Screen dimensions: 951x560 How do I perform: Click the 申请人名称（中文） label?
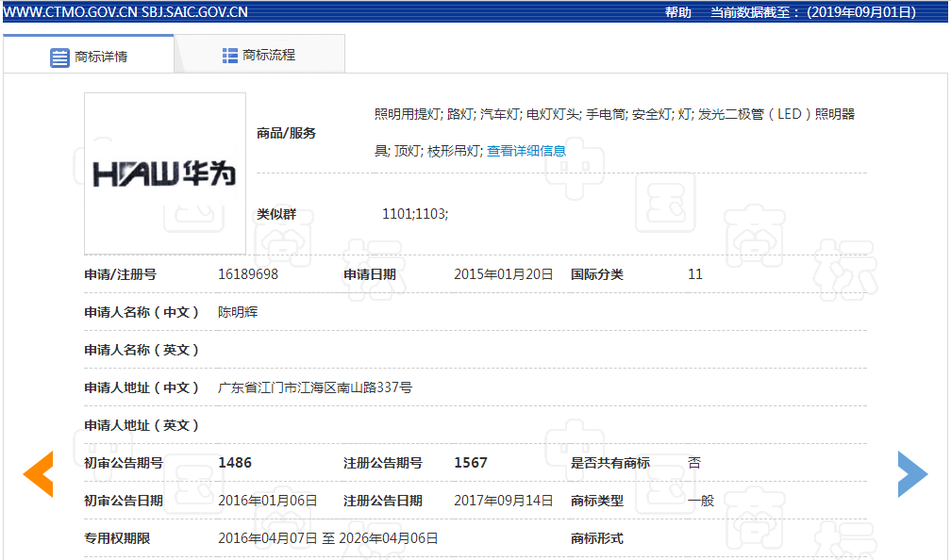click(x=142, y=312)
